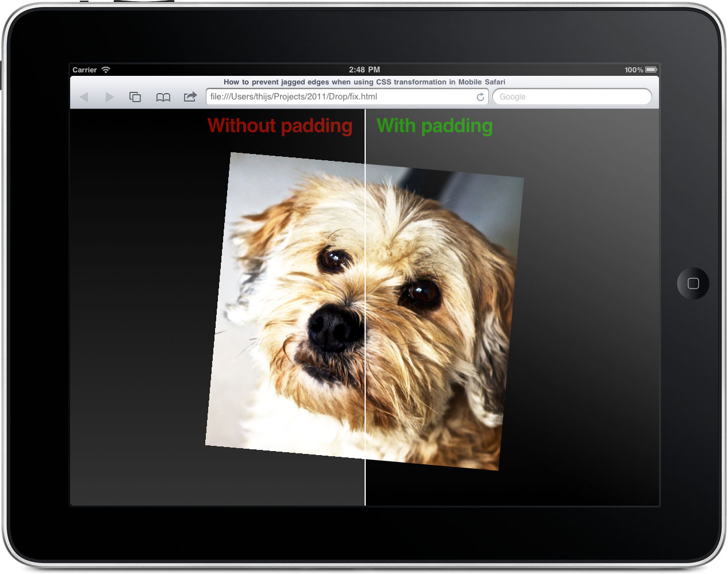Tap the Google search field
The height and width of the screenshot is (574, 728).
coord(571,97)
